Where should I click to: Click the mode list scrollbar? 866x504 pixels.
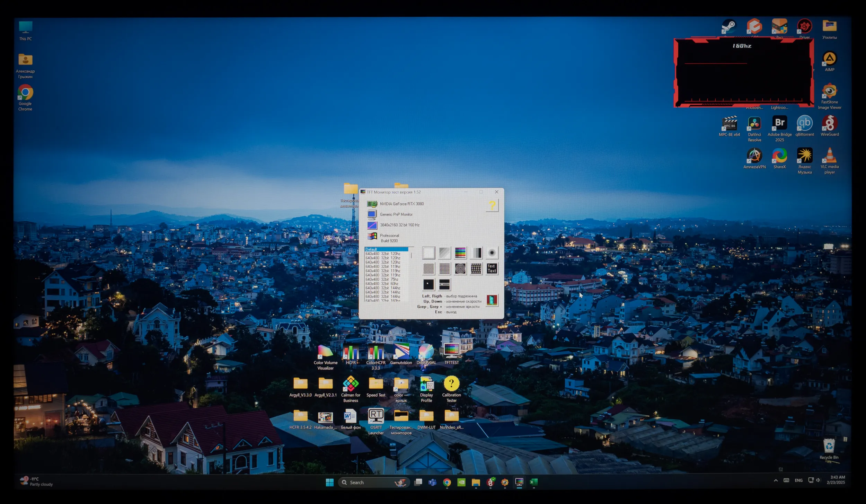411,256
